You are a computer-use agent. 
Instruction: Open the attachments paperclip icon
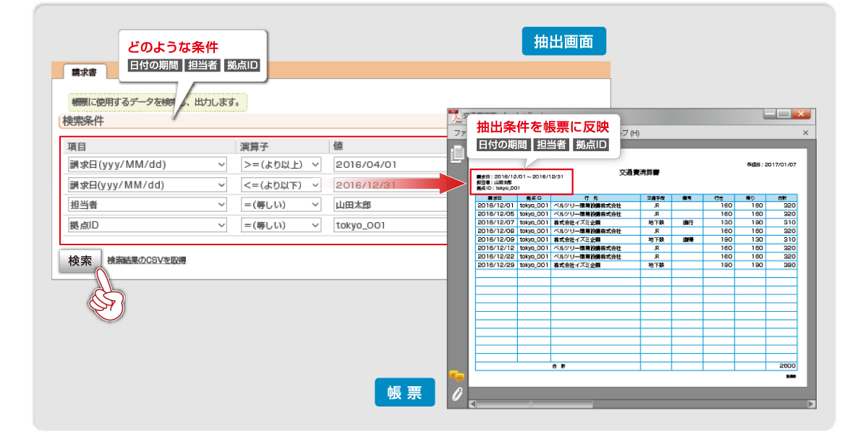pyautogui.click(x=456, y=394)
